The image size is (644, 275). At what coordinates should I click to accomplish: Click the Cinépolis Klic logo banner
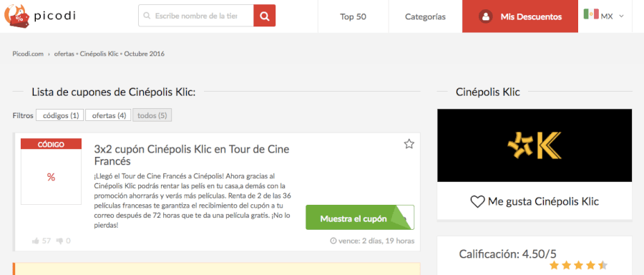pos(535,145)
